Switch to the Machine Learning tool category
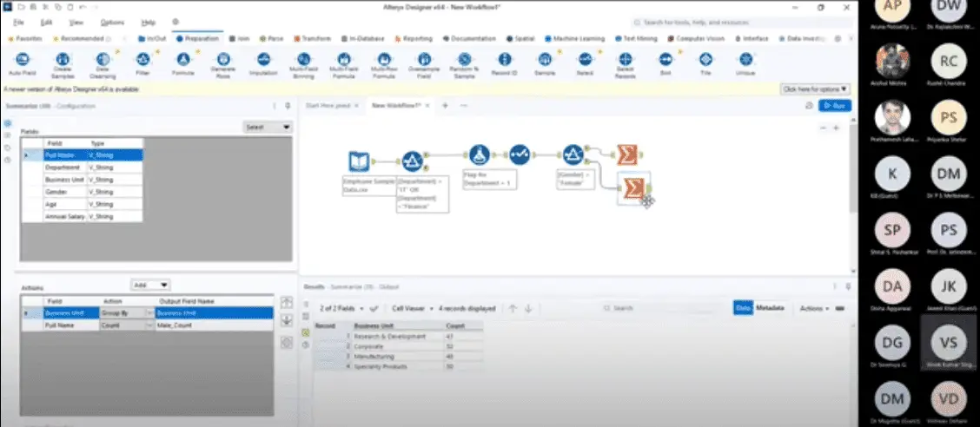Image resolution: width=980 pixels, height=427 pixels. (575, 39)
